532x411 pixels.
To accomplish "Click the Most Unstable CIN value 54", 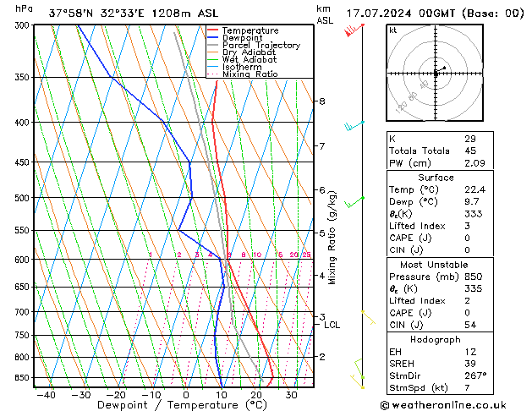I will click(x=470, y=325).
